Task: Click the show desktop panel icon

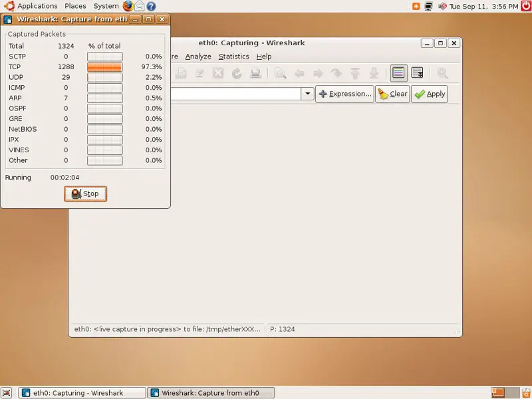Action: click(7, 392)
